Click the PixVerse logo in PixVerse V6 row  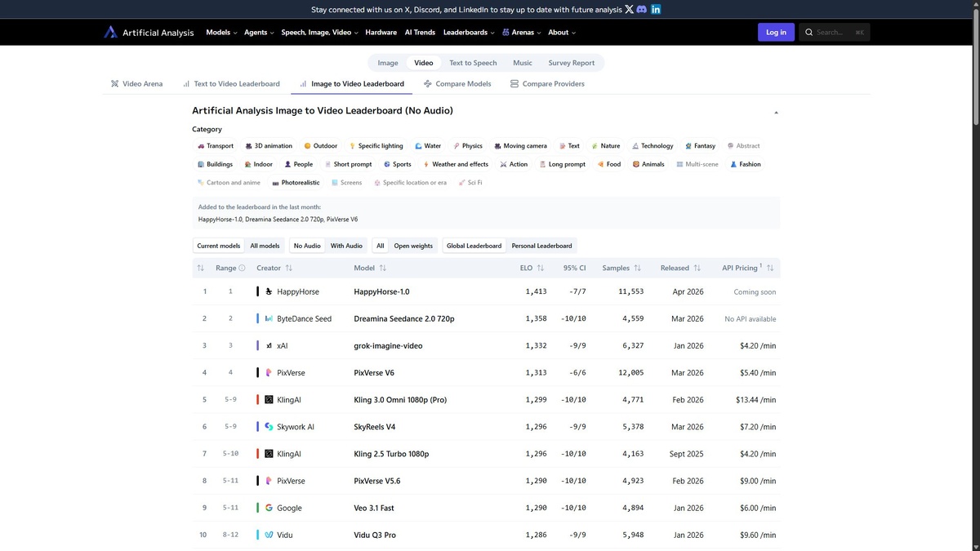click(x=269, y=372)
